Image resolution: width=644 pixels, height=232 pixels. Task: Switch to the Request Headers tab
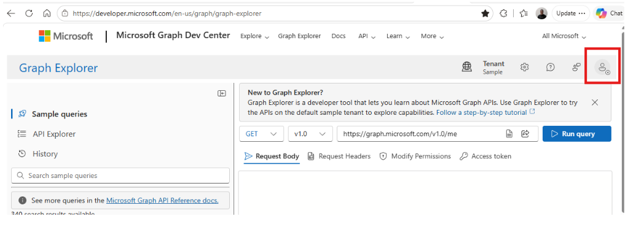click(x=339, y=156)
